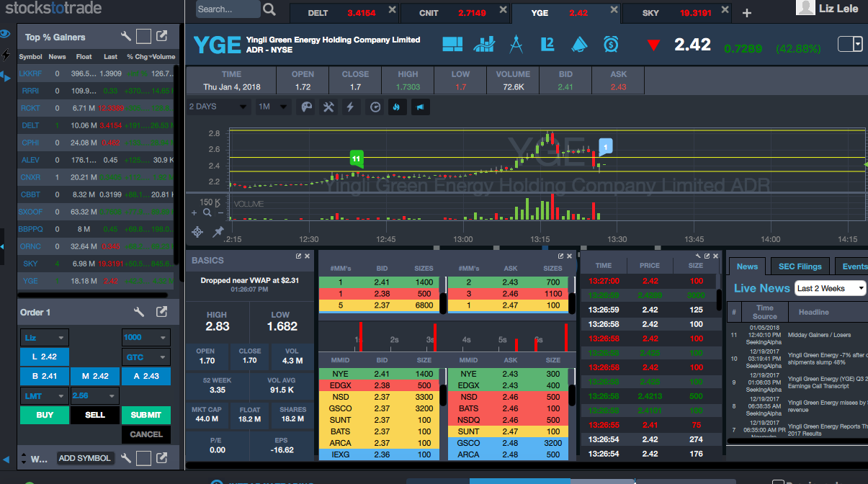Click the lightning bolt chart toolbar icon
The width and height of the screenshot is (868, 484).
click(351, 107)
